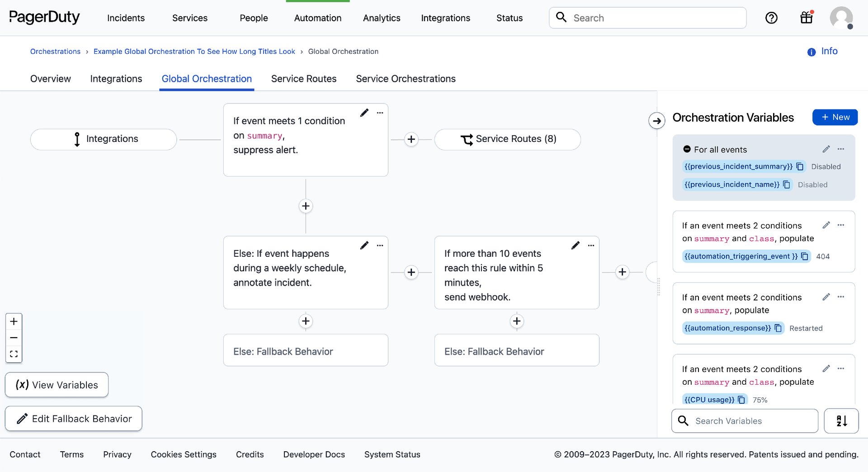Open overflow menu for 'For all events'
The width and height of the screenshot is (868, 472).
841,149
